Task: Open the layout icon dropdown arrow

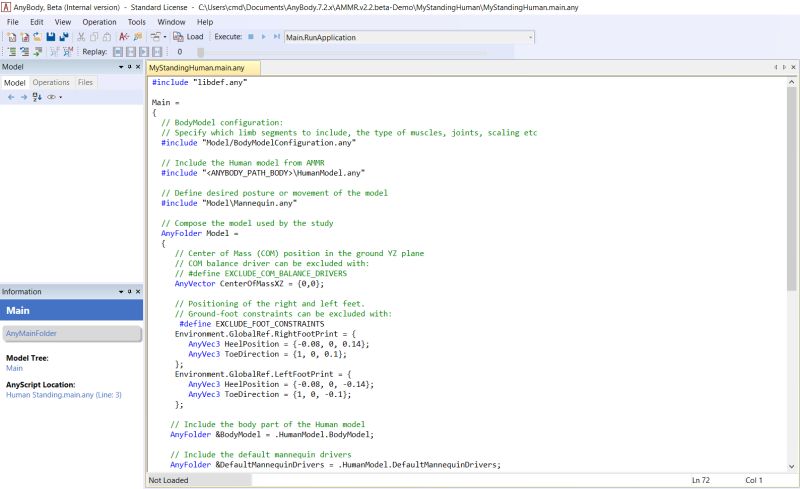Action: (165, 37)
